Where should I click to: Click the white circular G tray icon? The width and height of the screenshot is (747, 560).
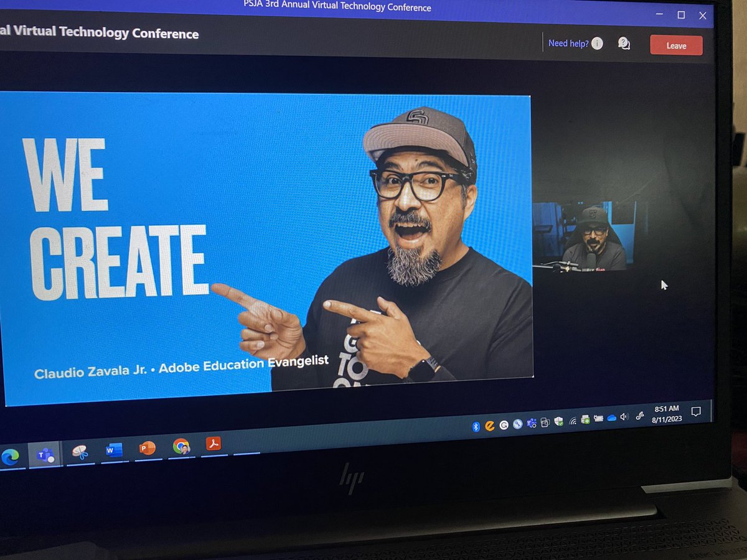(x=504, y=425)
